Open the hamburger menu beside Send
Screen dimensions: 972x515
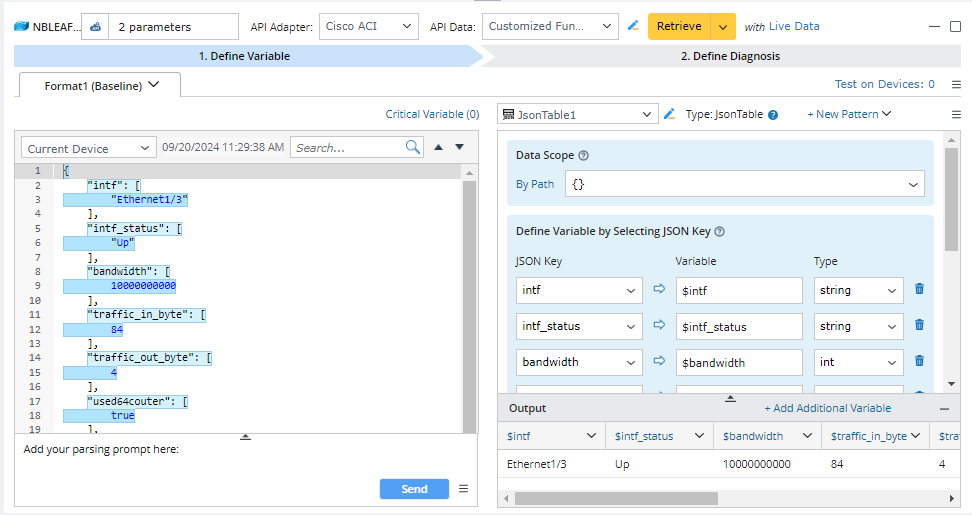463,489
